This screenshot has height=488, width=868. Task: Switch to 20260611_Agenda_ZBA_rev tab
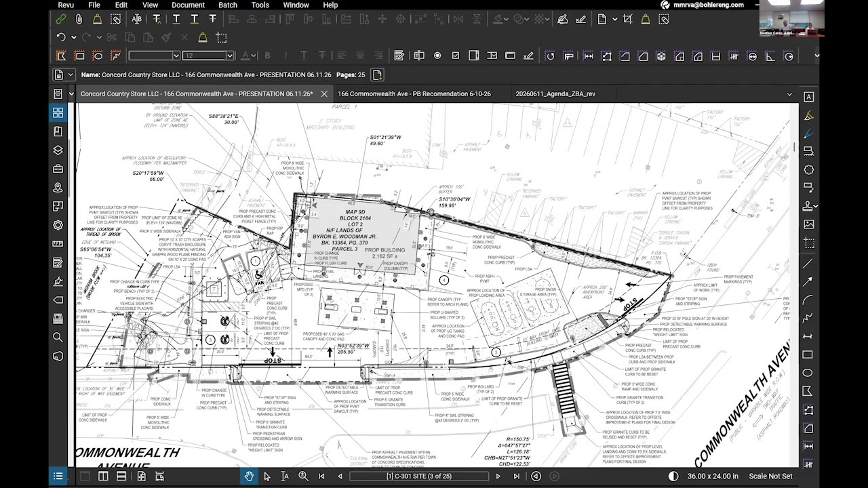(555, 94)
